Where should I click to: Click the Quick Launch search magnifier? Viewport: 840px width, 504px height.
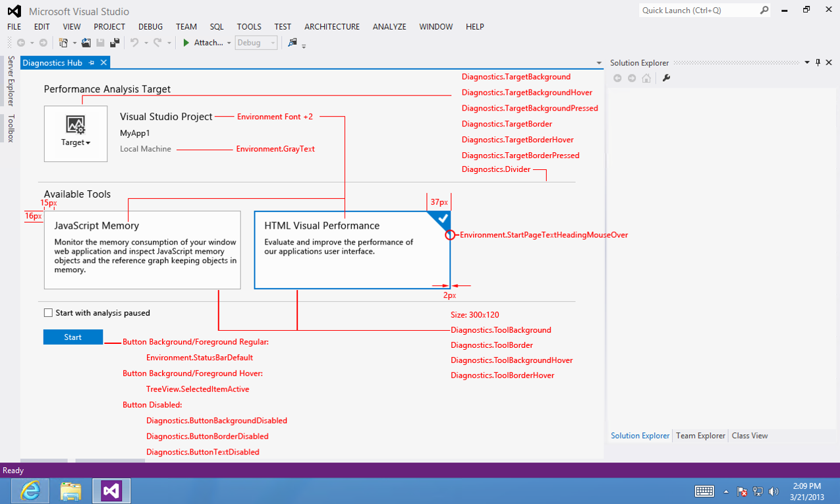pos(764,11)
